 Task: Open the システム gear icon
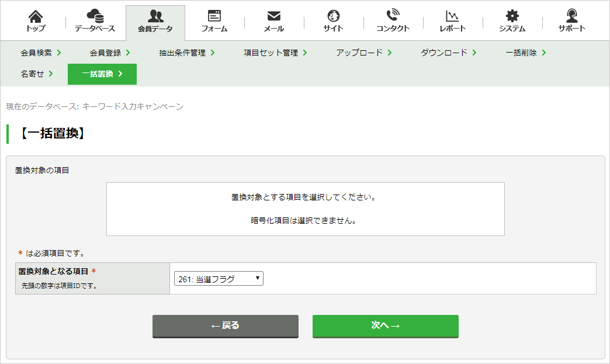tap(512, 16)
